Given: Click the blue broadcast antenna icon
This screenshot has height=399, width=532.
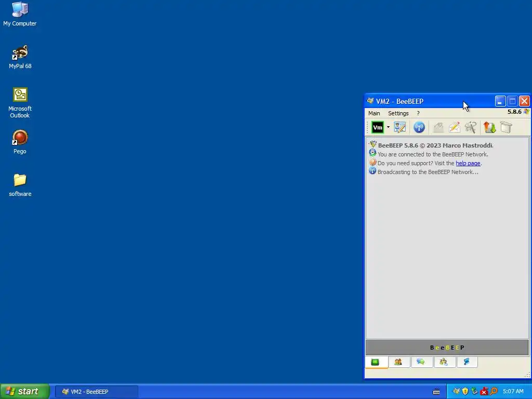Looking at the screenshot, I should click(419, 128).
